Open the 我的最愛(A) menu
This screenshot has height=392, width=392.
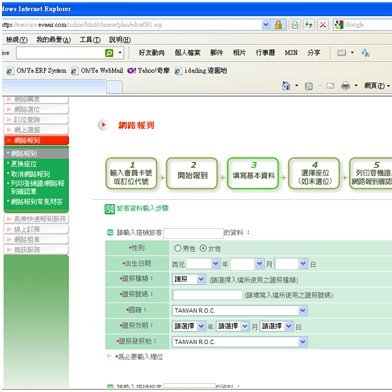(54, 40)
